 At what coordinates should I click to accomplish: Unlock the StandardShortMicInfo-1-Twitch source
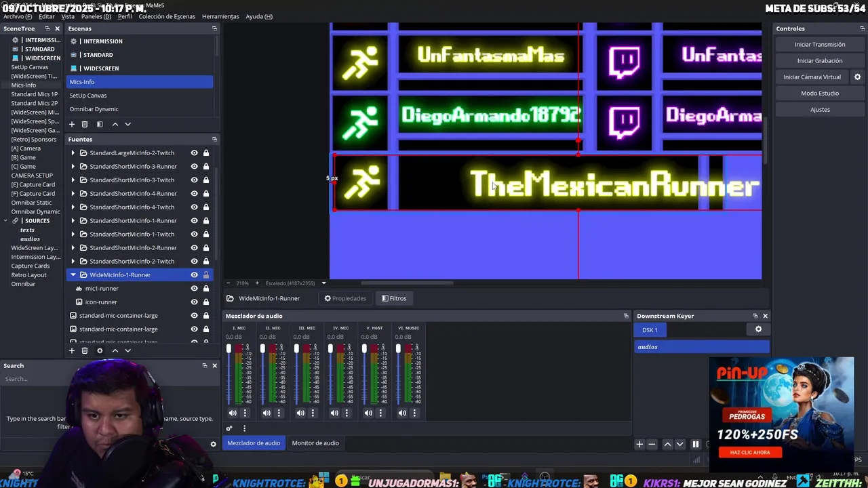206,234
